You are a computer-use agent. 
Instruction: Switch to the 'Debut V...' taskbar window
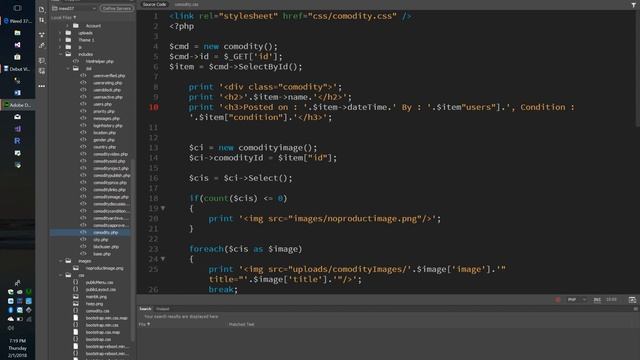pos(18,69)
